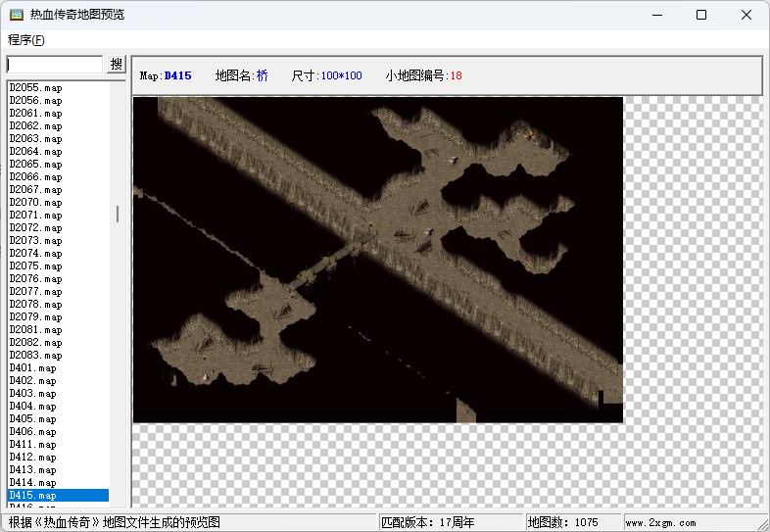Select D2064.map in the list
770x532 pixels.
point(58,151)
